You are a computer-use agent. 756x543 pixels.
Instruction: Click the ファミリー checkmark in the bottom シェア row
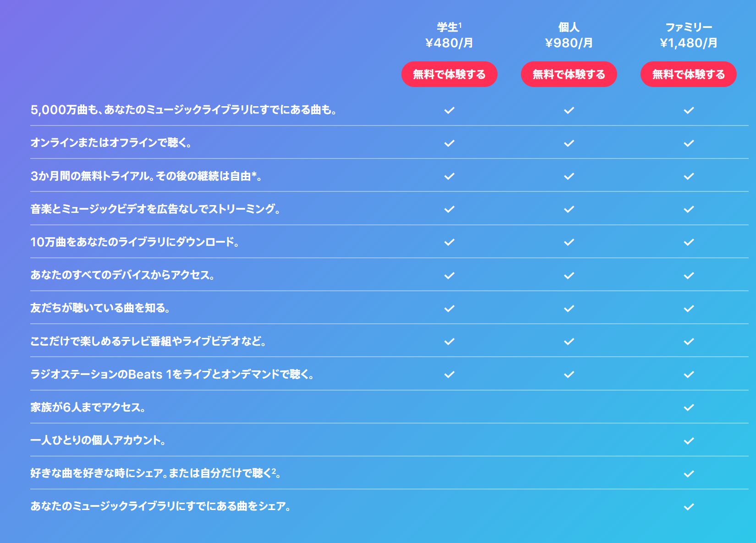coord(689,507)
